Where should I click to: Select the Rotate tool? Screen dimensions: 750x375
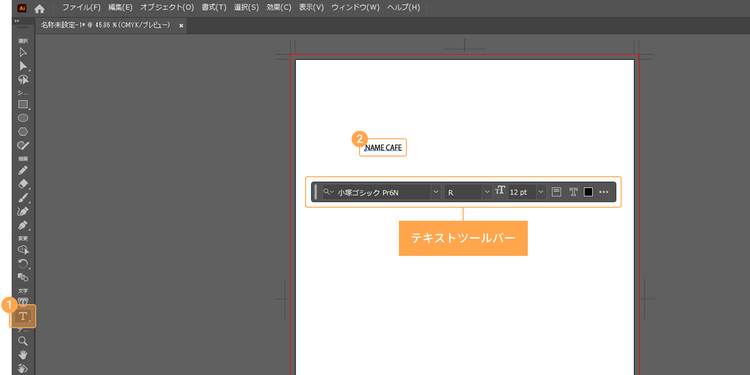click(x=23, y=263)
